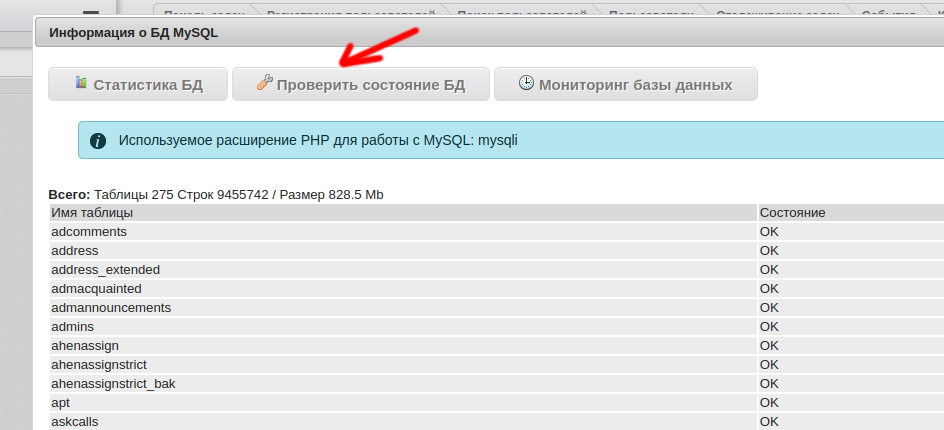Click the Всего tables summary line

click(216, 195)
